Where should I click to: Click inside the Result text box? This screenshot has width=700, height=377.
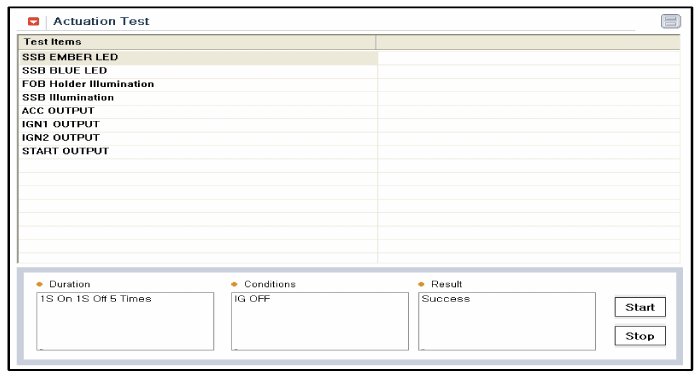(x=507, y=321)
